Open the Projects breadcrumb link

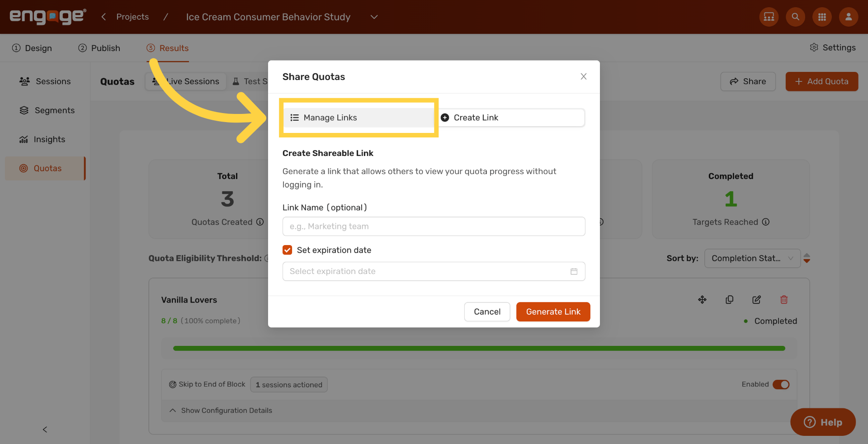tap(132, 17)
